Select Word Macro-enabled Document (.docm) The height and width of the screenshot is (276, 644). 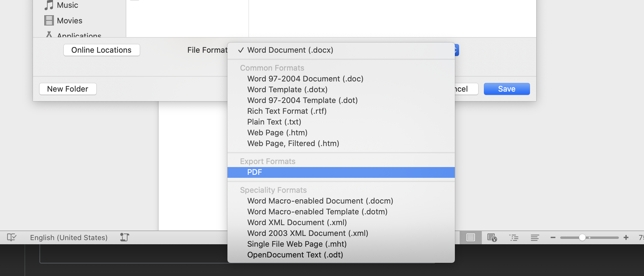pyautogui.click(x=341, y=201)
